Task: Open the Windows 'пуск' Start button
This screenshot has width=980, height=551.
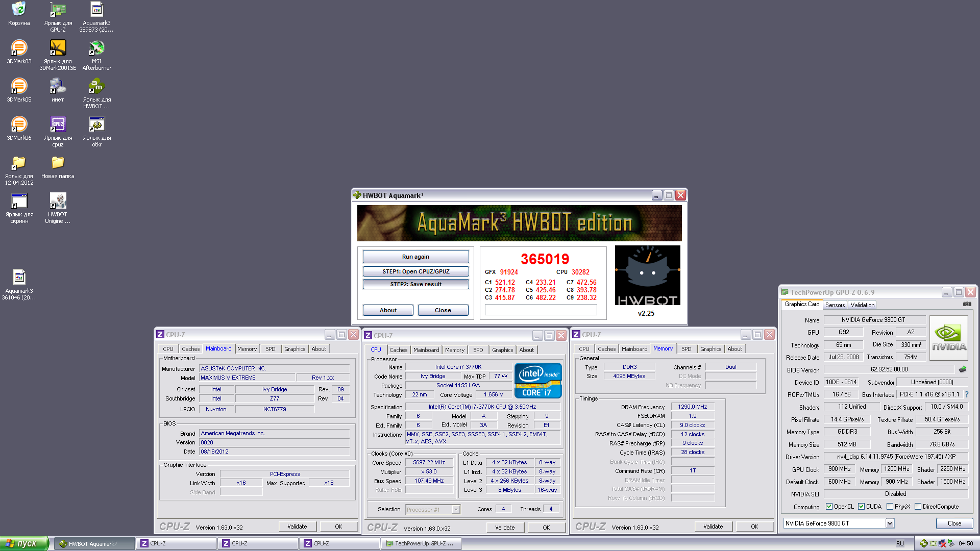Action: click(24, 544)
